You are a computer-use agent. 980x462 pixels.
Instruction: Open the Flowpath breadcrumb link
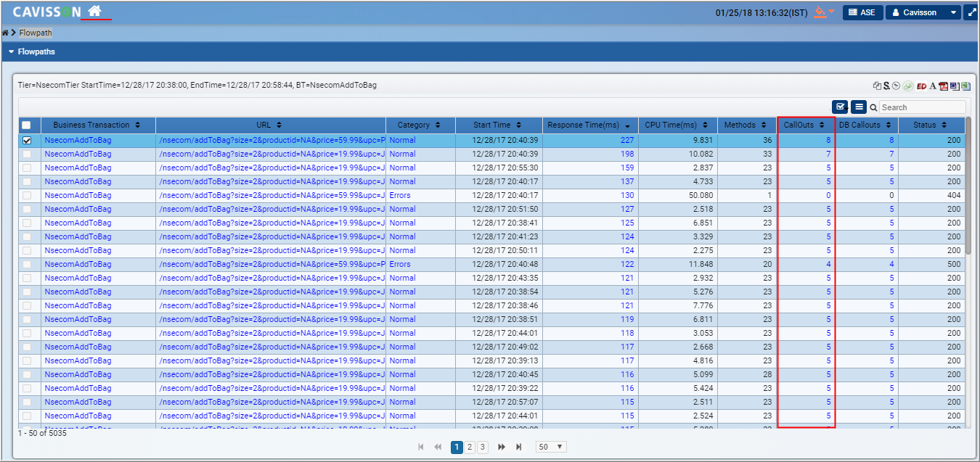[x=36, y=33]
